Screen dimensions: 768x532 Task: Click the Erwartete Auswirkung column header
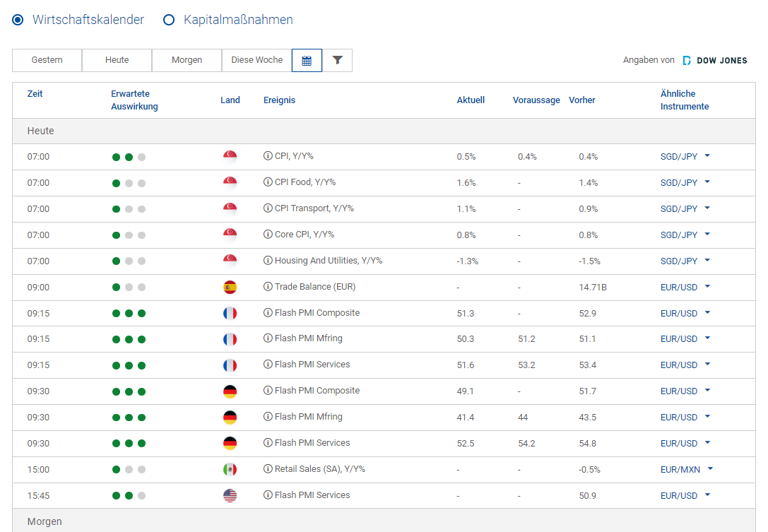tap(134, 100)
